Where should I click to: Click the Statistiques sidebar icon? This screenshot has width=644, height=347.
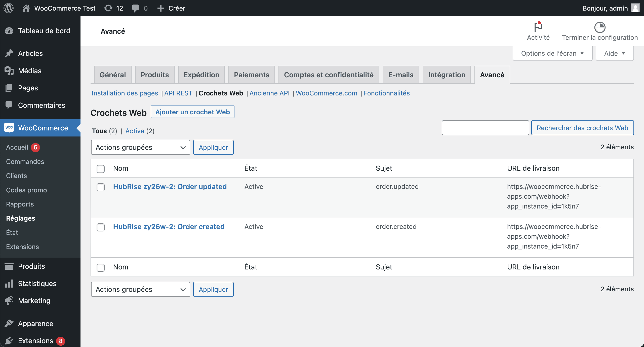9,283
